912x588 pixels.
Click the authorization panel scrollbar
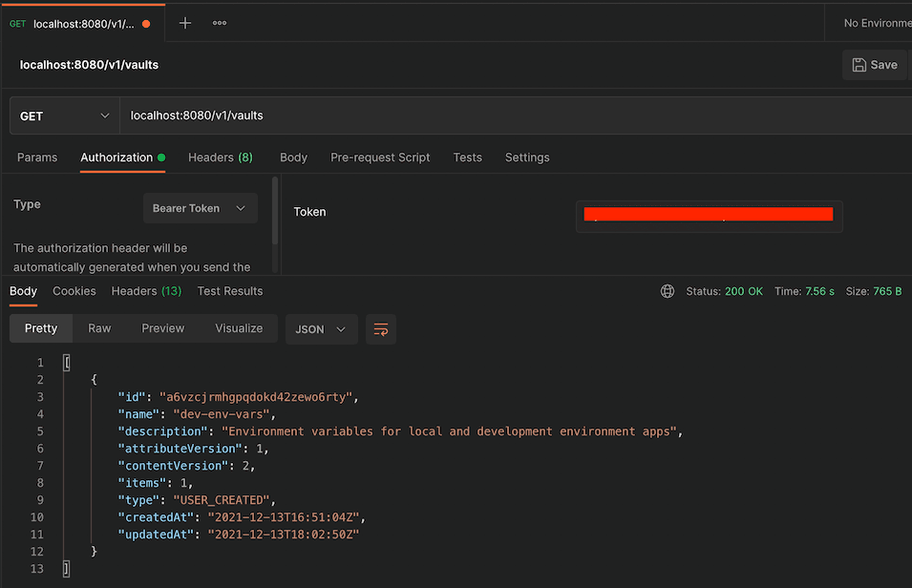275,211
